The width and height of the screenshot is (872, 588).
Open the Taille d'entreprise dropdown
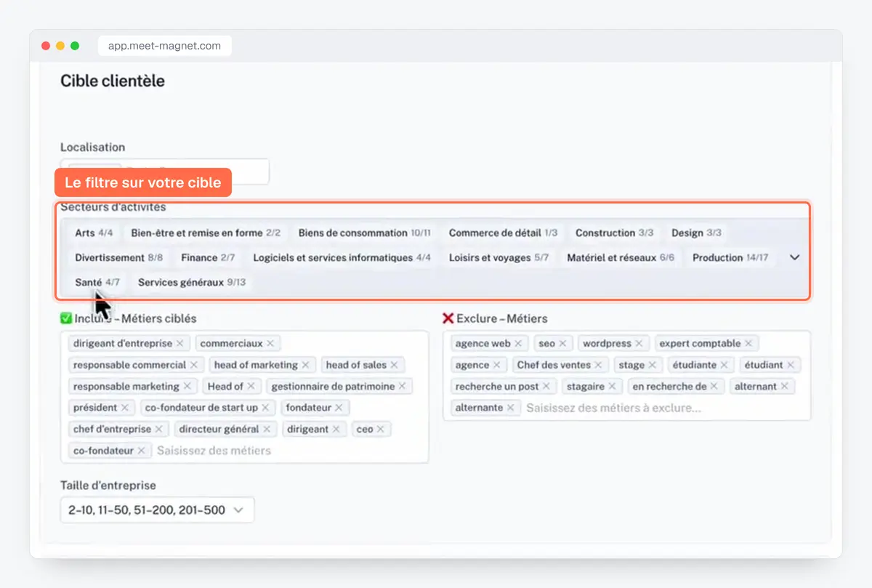(157, 510)
